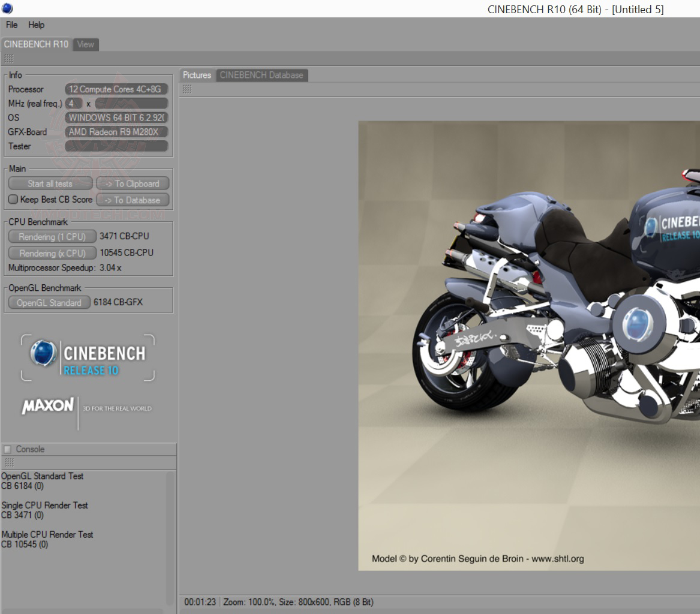The height and width of the screenshot is (614, 700).
Task: Click the Processor name field
Action: click(116, 89)
